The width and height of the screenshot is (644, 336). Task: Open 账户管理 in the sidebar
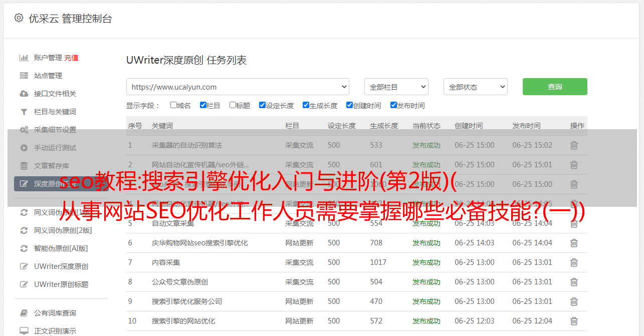[48, 58]
